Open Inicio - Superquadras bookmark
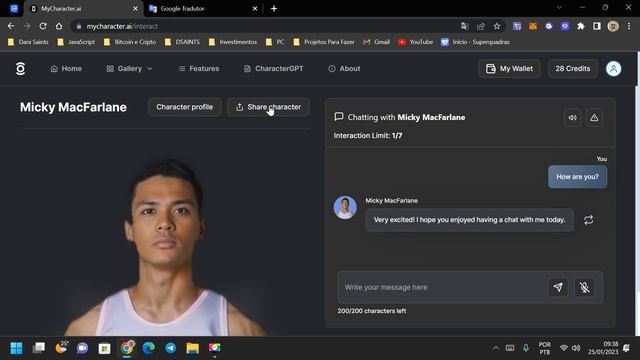The height and width of the screenshot is (360, 640). point(475,42)
